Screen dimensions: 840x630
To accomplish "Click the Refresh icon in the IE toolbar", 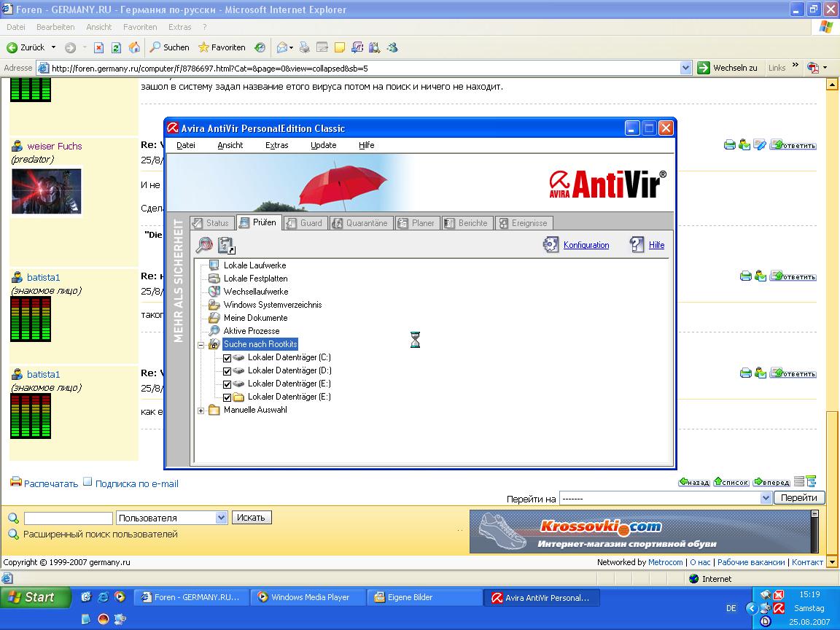I will pos(116,47).
